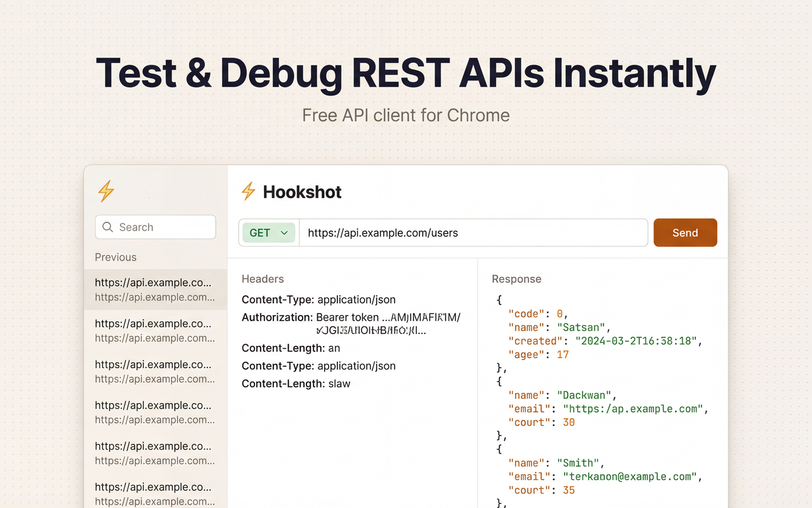Click the "court": 35 response line

pos(542,490)
